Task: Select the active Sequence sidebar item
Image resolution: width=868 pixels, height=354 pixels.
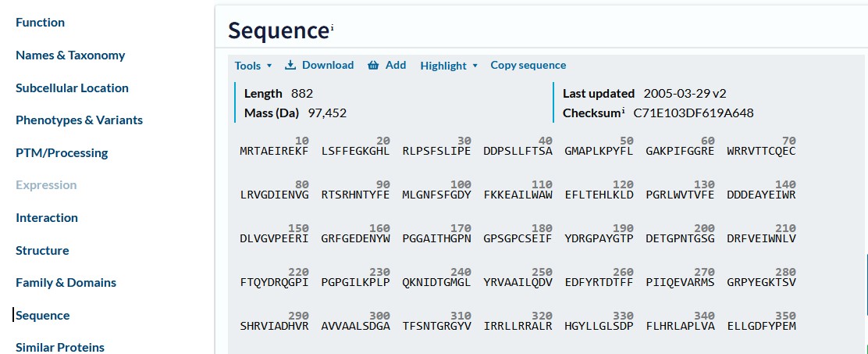Action: [x=42, y=316]
